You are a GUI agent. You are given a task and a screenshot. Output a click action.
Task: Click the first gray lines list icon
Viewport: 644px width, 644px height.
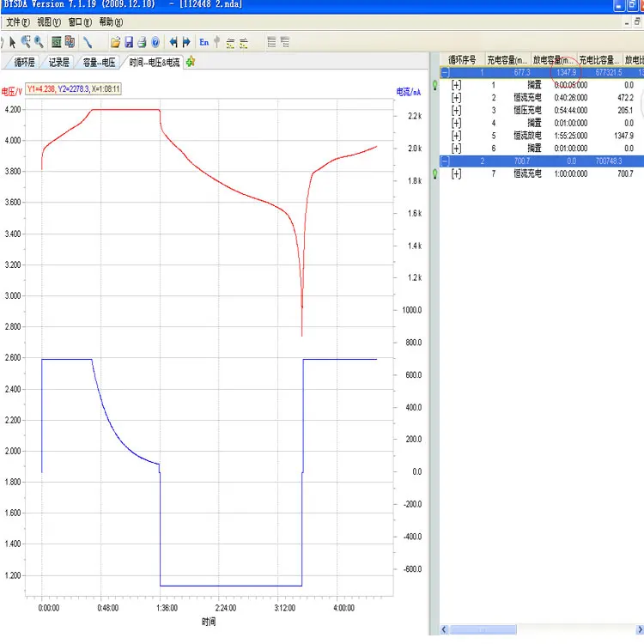click(271, 42)
